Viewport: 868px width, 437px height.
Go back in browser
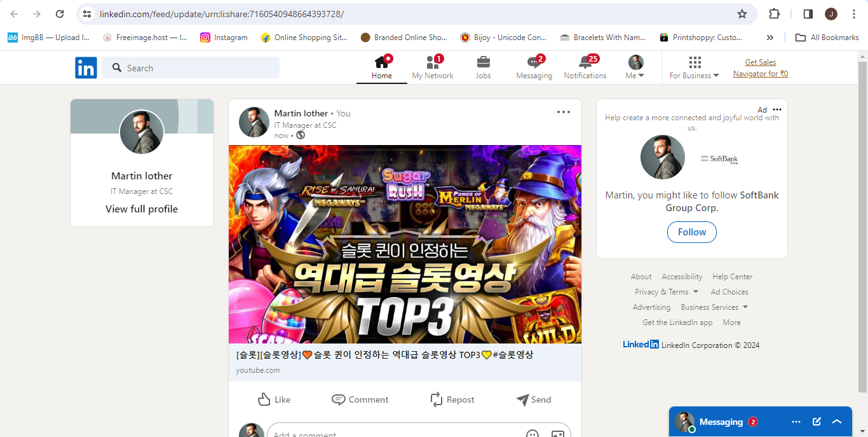(14, 14)
